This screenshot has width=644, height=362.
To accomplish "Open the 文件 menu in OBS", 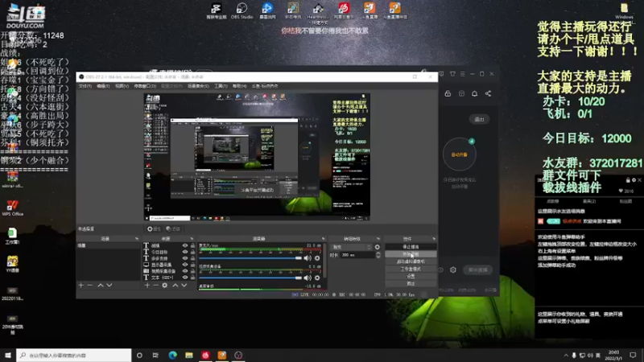I will (x=85, y=86).
